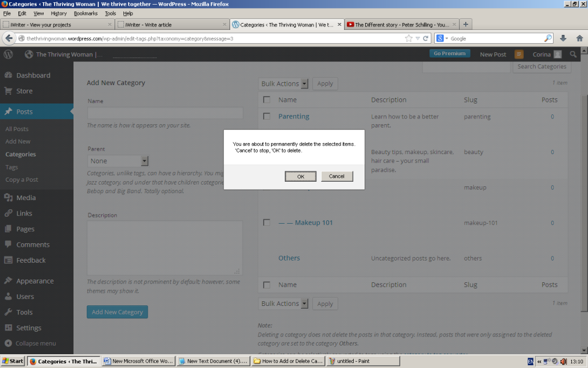Open Feedback section in sidebar
The height and width of the screenshot is (368, 588).
tap(31, 260)
